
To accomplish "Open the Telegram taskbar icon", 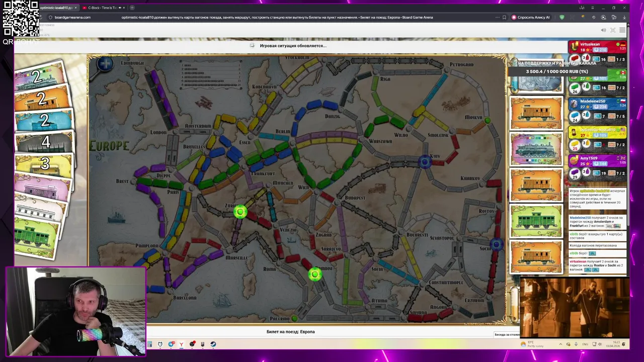I will [x=171, y=344].
